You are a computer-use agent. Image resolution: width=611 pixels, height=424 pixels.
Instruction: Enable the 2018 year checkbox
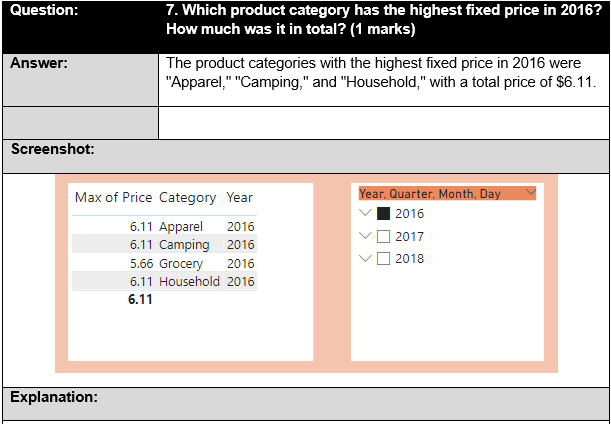(384, 259)
